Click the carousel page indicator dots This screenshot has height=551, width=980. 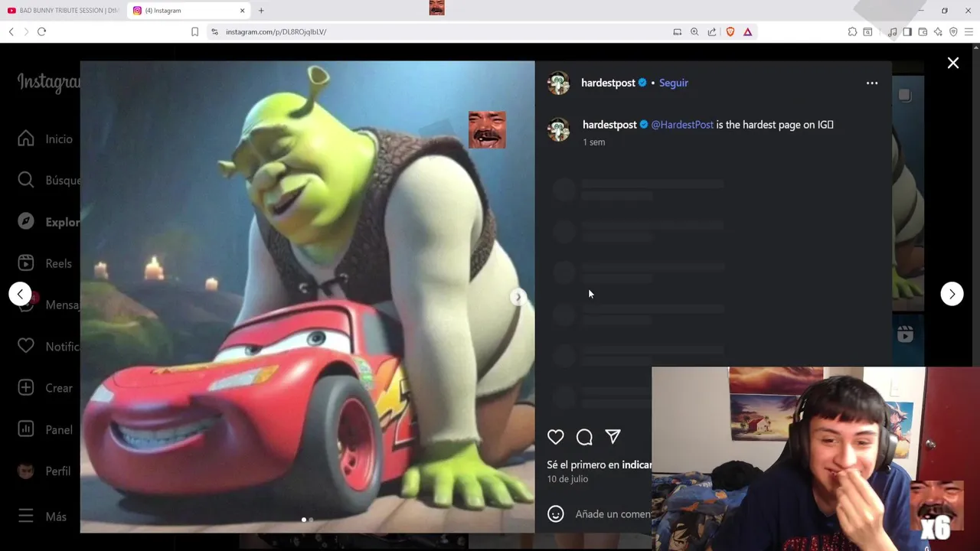307,520
